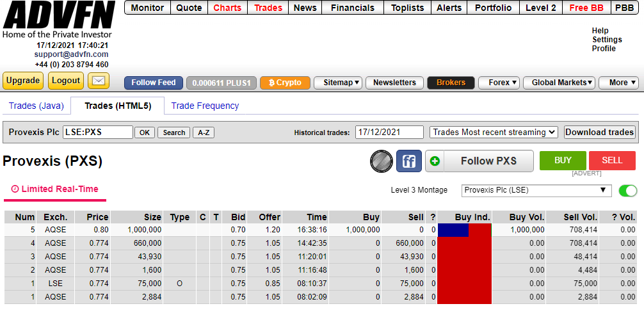Screen dimensions: 644x313
Task: Click the blue Buy Ind. bar for trade 5
Action: pyautogui.click(x=453, y=230)
